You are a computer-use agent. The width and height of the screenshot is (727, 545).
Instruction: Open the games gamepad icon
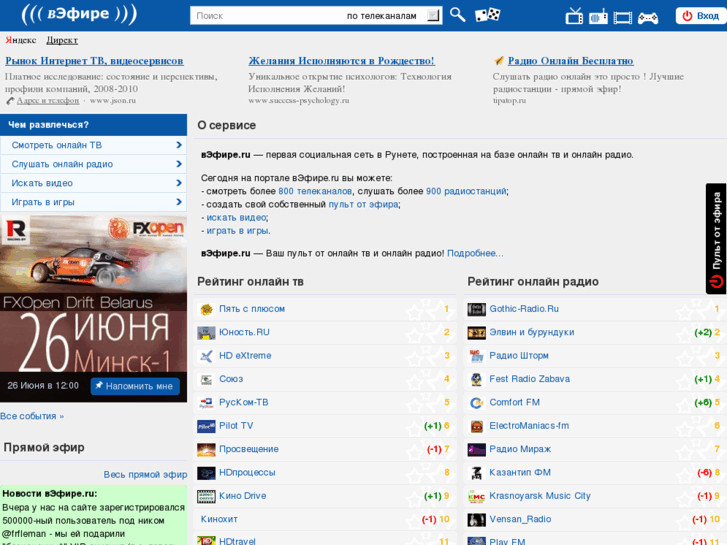point(648,18)
